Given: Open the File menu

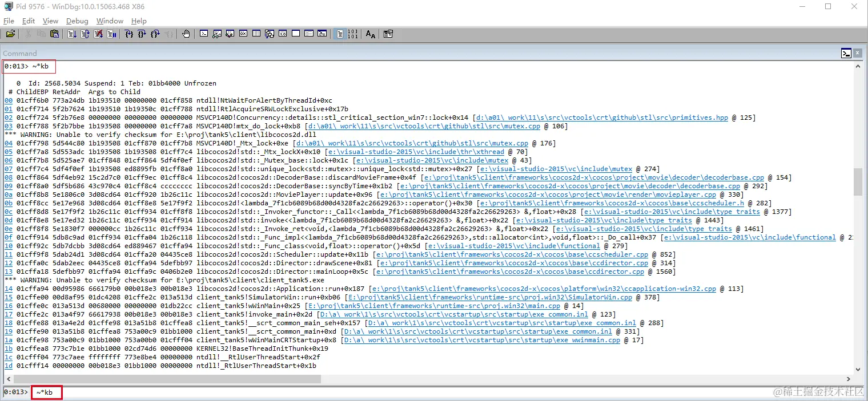Looking at the screenshot, I should 9,21.
